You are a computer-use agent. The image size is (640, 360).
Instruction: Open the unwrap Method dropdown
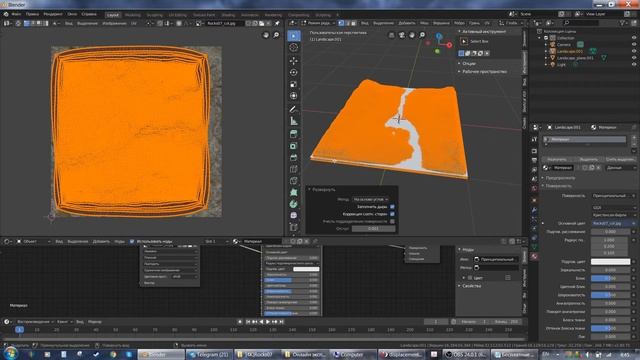[371, 199]
